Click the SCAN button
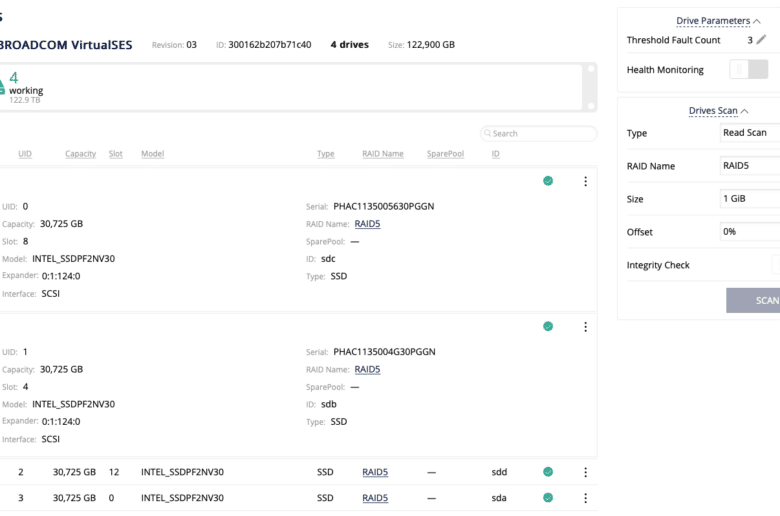The image size is (780, 516). pyautogui.click(x=753, y=300)
